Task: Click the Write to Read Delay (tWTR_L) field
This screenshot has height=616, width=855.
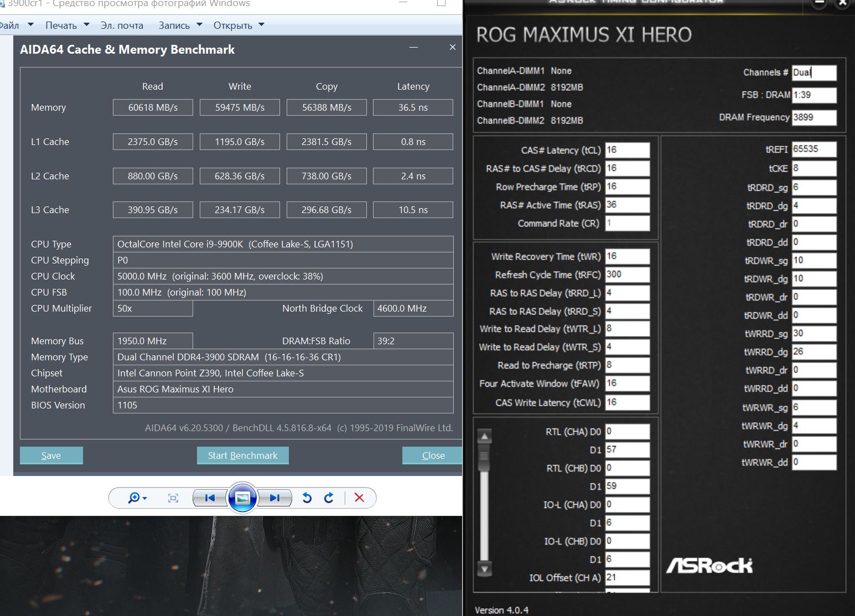Action: pyautogui.click(x=628, y=329)
